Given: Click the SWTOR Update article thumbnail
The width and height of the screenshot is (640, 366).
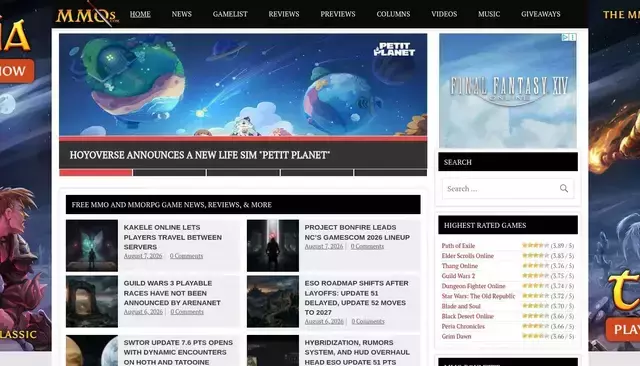Looking at the screenshot, I should (92, 350).
